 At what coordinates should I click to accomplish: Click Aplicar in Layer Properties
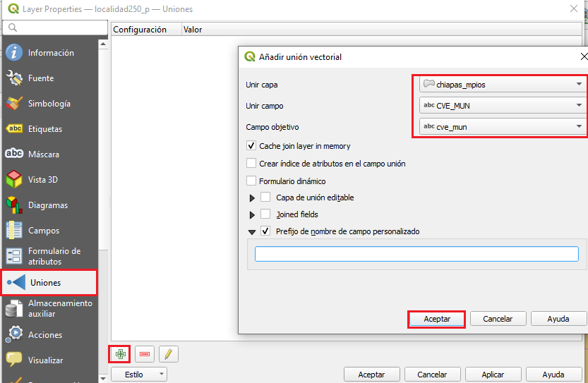[492, 375]
